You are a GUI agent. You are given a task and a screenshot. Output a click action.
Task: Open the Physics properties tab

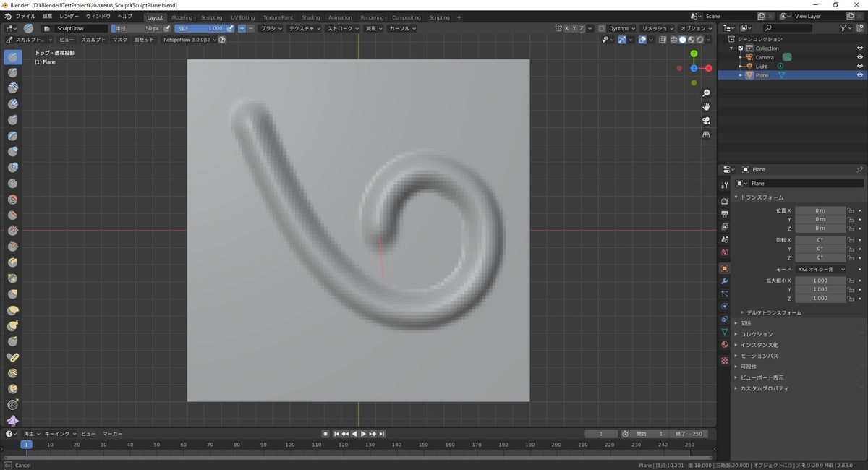pos(724,307)
